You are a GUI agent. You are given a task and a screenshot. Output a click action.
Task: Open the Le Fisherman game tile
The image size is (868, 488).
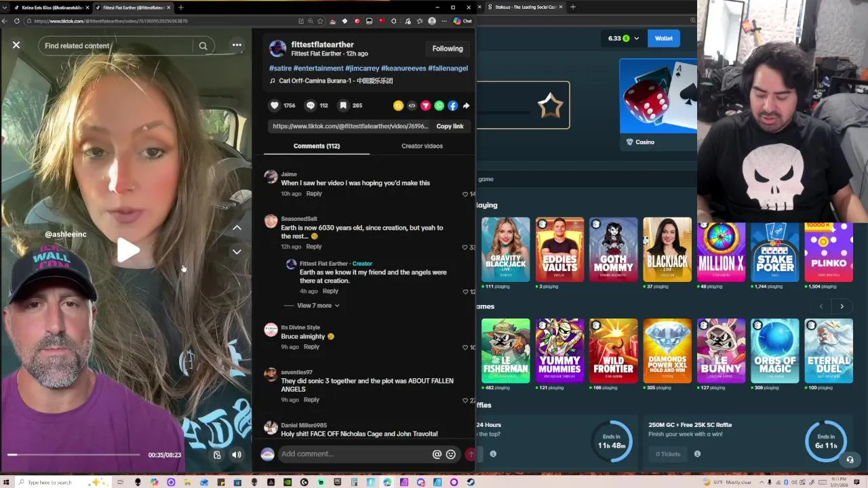[x=505, y=350]
